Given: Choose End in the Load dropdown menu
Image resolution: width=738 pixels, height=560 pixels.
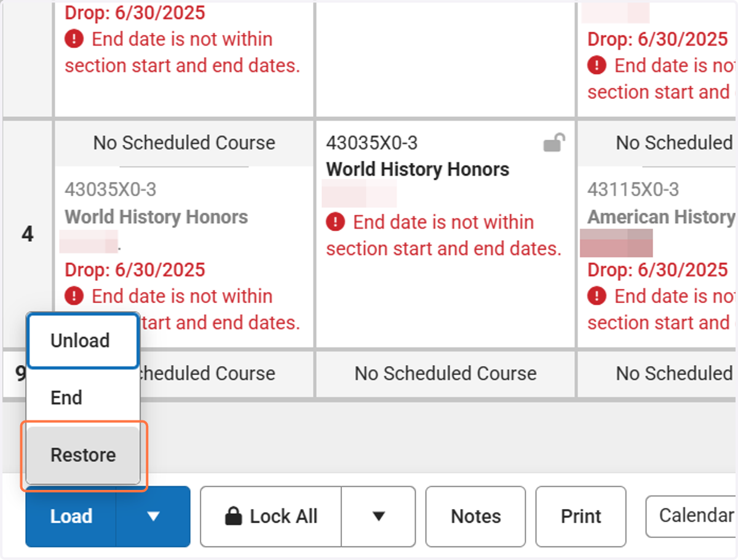Looking at the screenshot, I should tap(83, 398).
